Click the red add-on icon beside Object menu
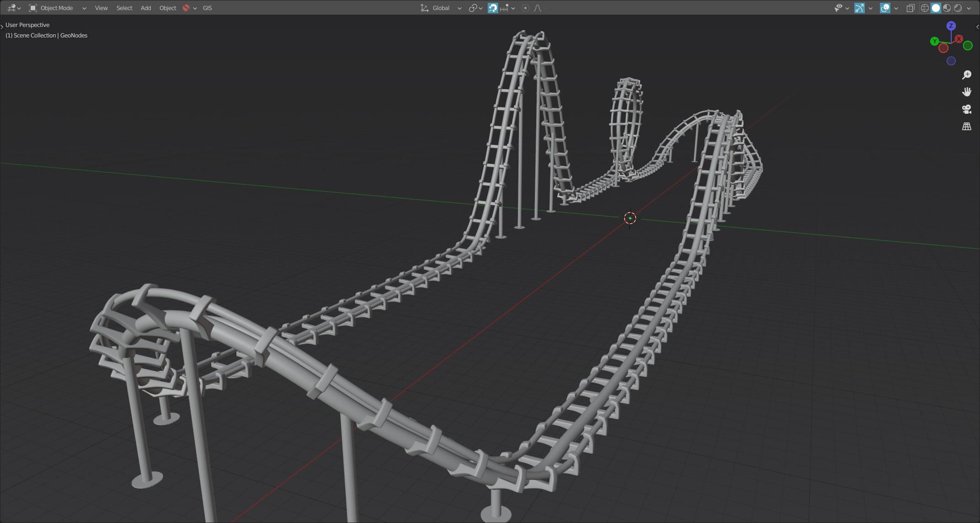Screen dimensions: 980x523 tap(186, 8)
